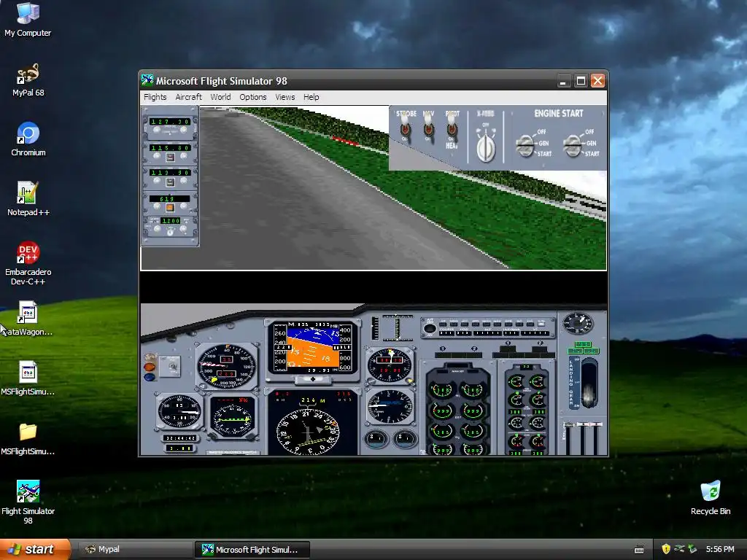747x560 pixels.
Task: Select the Embarcadero Dev-C++ desktop shortcut
Action: [28, 262]
